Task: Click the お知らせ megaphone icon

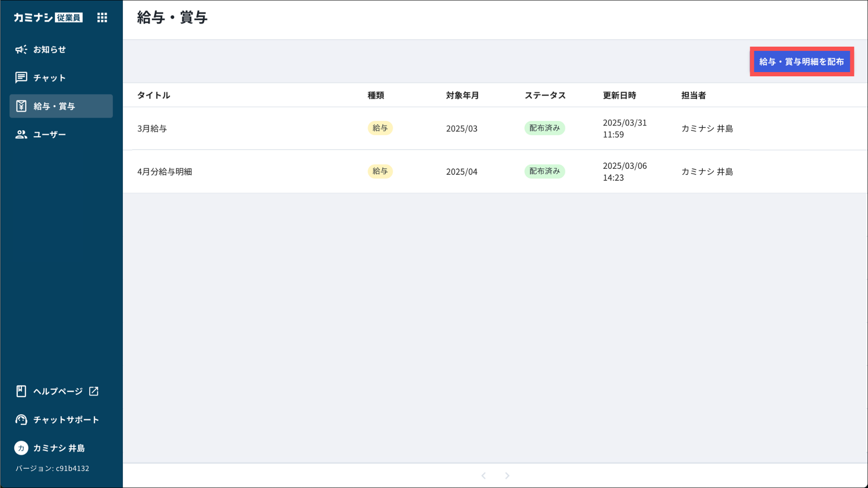Action: tap(21, 50)
